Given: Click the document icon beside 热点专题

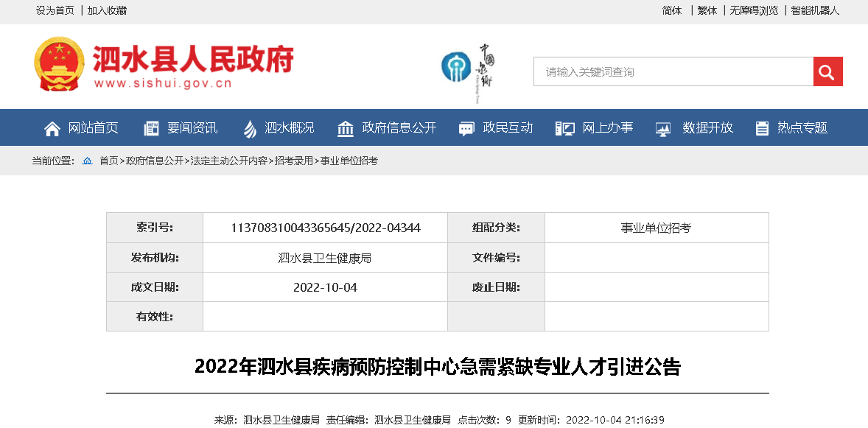Looking at the screenshot, I should (762, 128).
